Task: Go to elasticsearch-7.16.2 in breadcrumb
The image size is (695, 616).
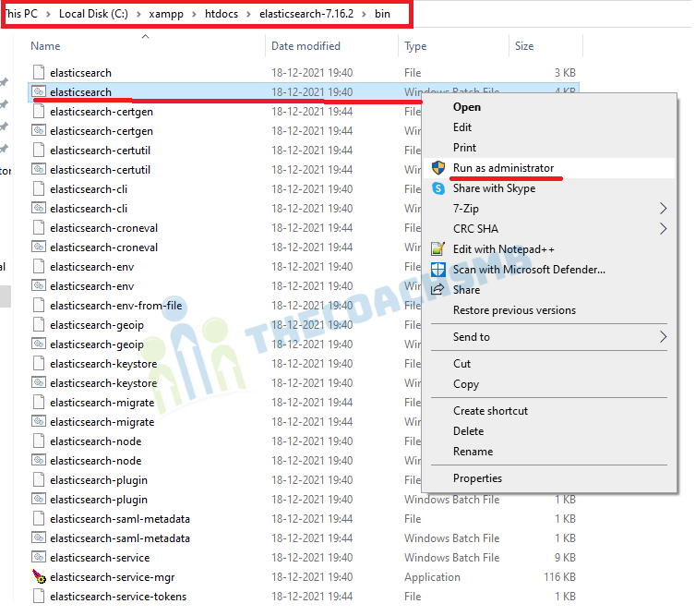Action: coord(306,14)
